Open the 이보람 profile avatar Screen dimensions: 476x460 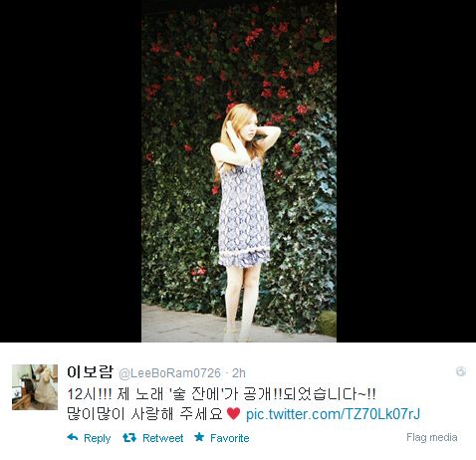[35, 387]
